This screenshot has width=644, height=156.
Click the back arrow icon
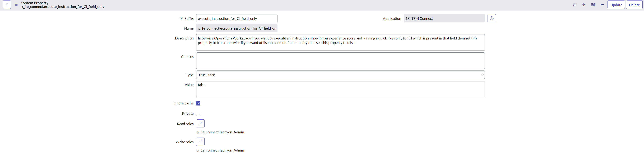pos(7,5)
